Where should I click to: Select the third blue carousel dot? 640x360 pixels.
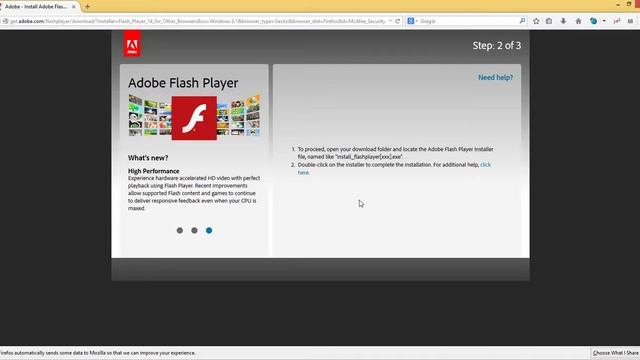[x=209, y=231]
